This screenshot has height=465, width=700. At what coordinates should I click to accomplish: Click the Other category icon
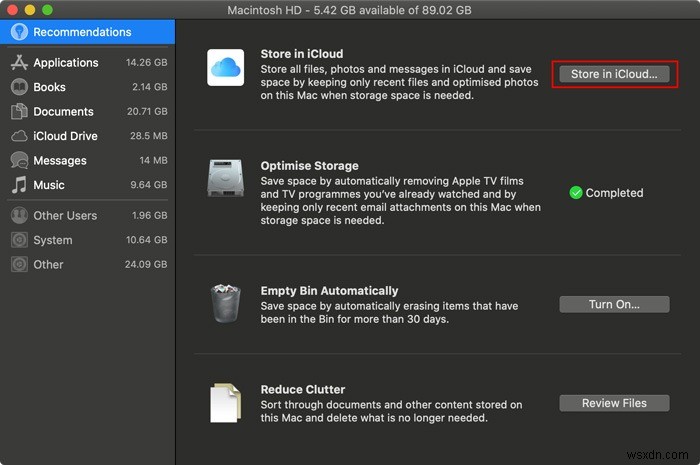[x=19, y=264]
